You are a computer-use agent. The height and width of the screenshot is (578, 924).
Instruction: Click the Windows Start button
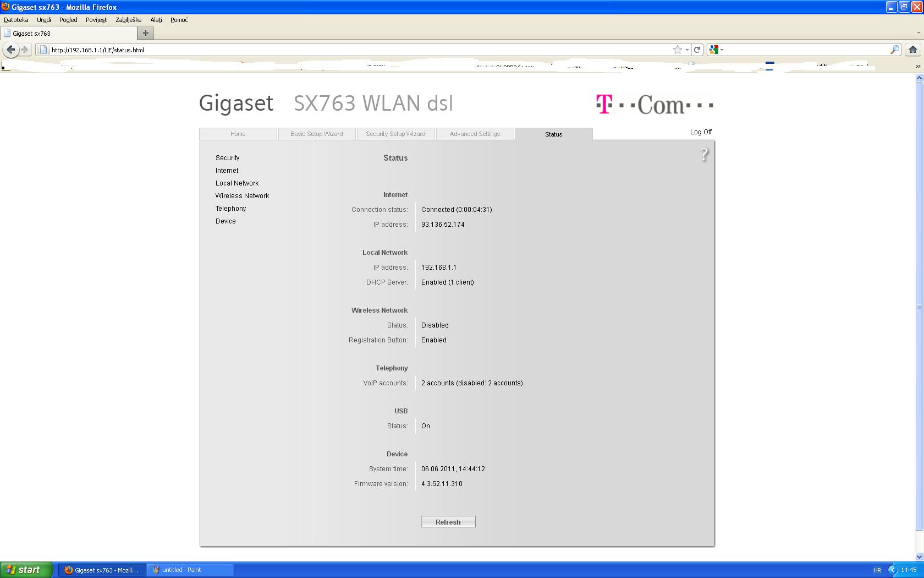[26, 570]
